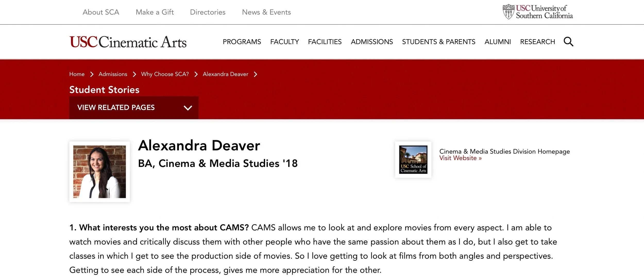Expand the View Related Pages dropdown

click(x=134, y=107)
